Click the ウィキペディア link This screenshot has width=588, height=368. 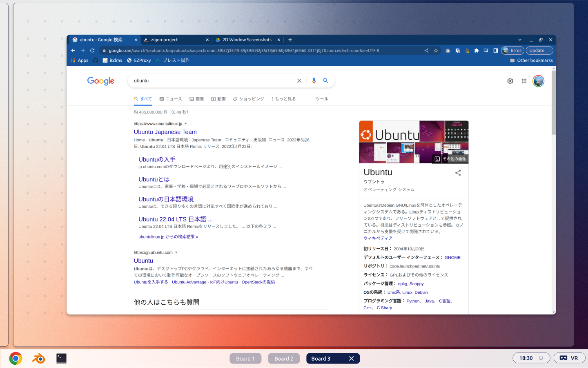point(378,238)
